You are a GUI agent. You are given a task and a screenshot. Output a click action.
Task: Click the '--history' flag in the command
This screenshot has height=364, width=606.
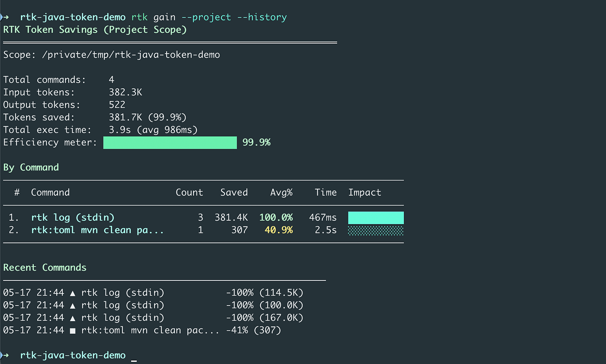coord(262,17)
